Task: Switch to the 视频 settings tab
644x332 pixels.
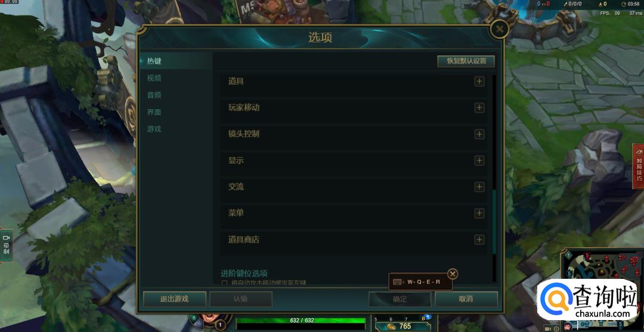Action: click(x=154, y=78)
